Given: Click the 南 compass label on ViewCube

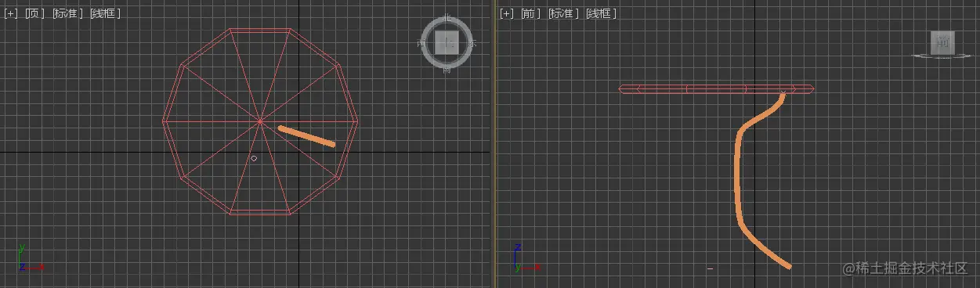Looking at the screenshot, I should coord(447,70).
